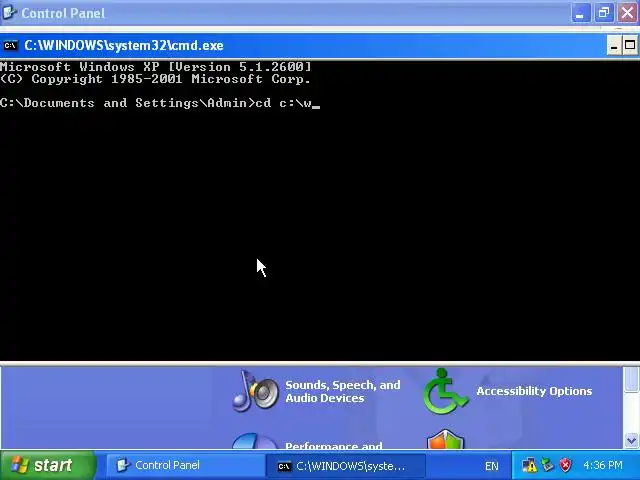Viewport: 640px width, 480px height.
Task: Close the Control Panel window
Action: pyautogui.click(x=628, y=13)
